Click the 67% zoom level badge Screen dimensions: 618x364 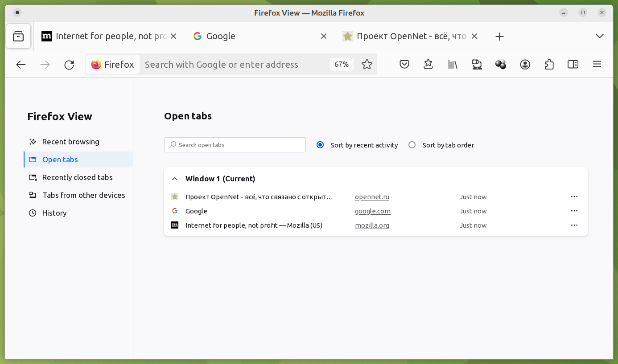pos(342,65)
